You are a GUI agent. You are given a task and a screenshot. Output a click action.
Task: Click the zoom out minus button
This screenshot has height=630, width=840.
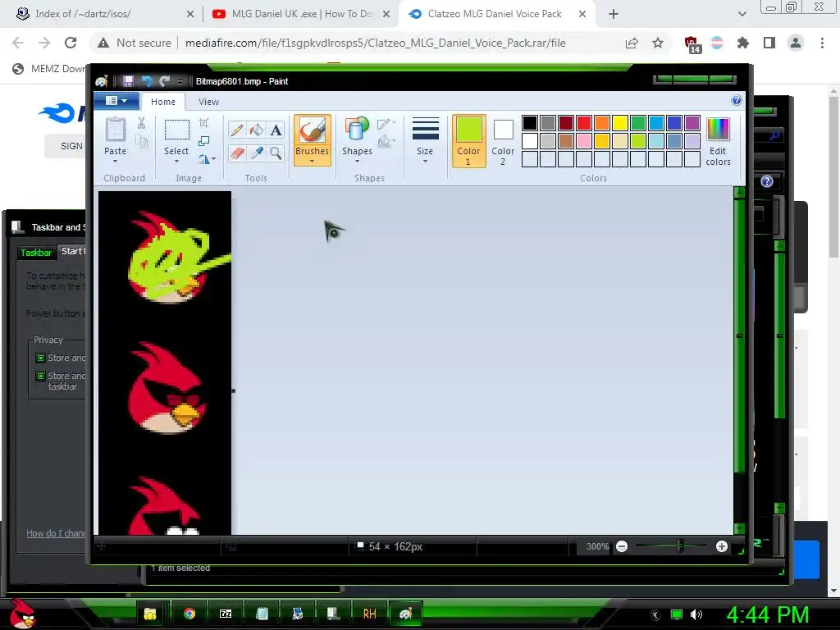click(x=622, y=546)
